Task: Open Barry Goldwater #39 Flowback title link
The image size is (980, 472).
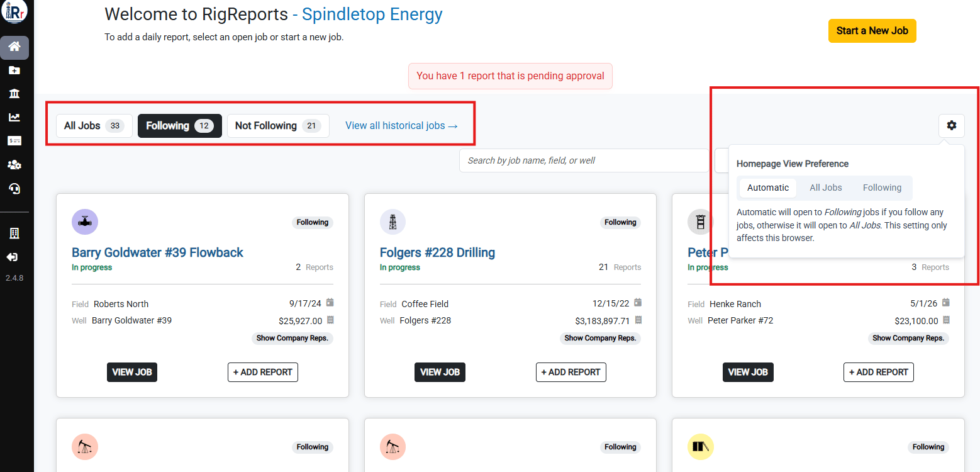Action: 157,252
